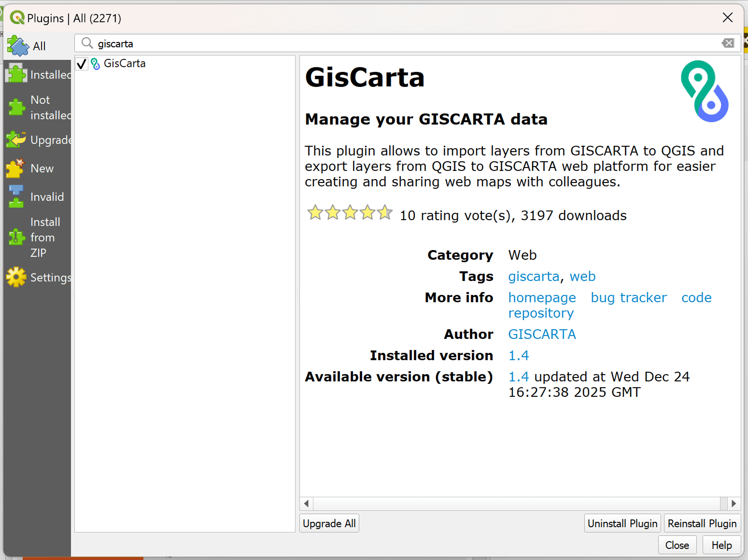This screenshot has width=748, height=560.
Task: Click the GisCarta title heading
Action: pyautogui.click(x=365, y=77)
